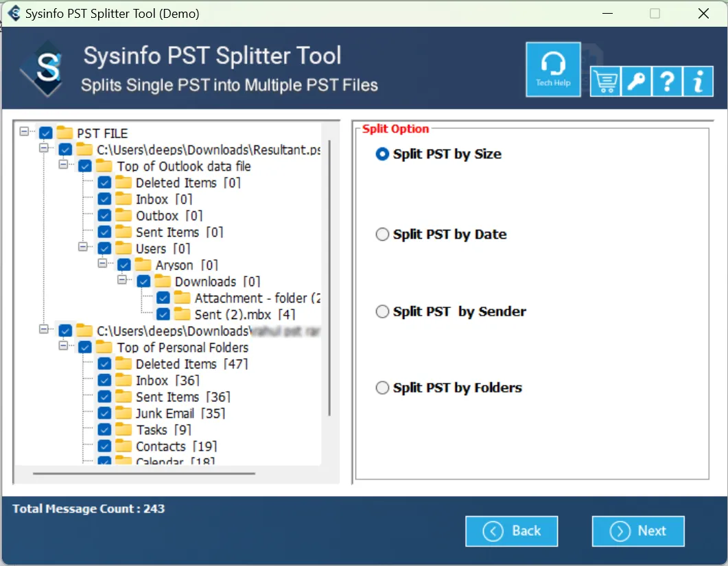
Task: Uncheck the Junk Email [35] checkbox
Action: pyautogui.click(x=104, y=413)
